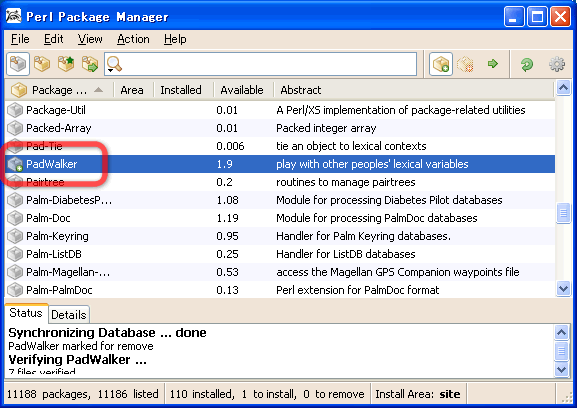
Task: Click abstract 'Packed integer array'
Action: click(326, 128)
